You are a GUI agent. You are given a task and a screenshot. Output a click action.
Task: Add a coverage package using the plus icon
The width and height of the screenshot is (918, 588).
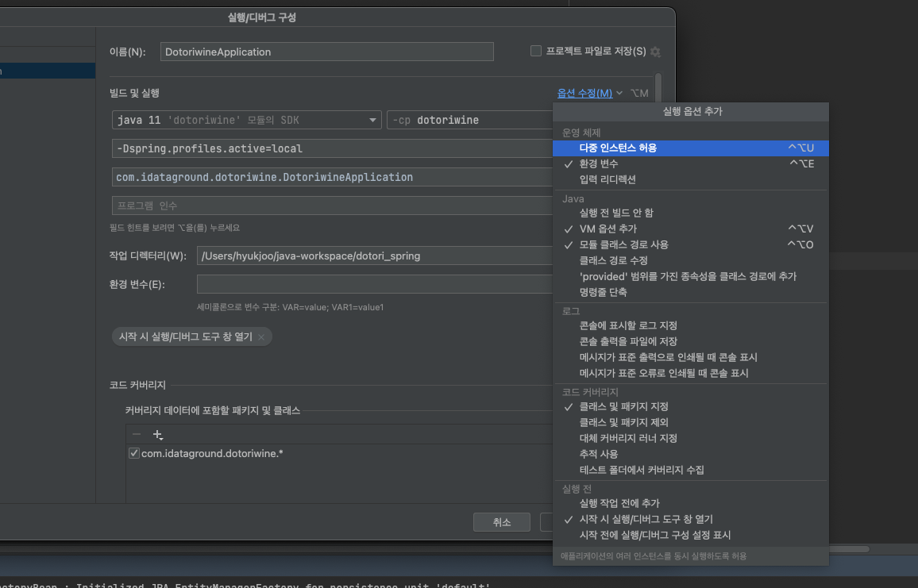coord(156,432)
